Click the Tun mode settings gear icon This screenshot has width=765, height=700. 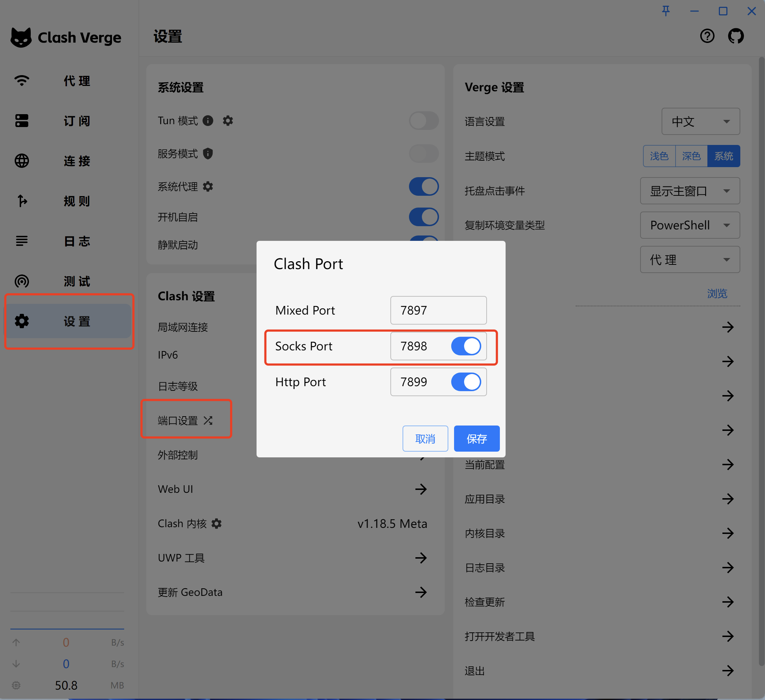pos(228,121)
